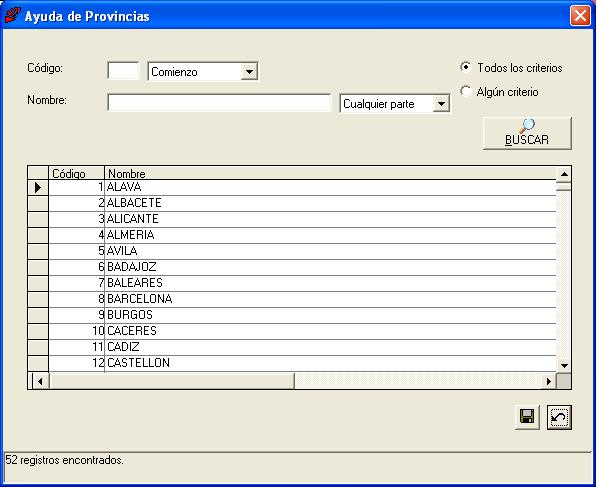Open the 'Comienzo' dropdown for Código

[x=249, y=72]
